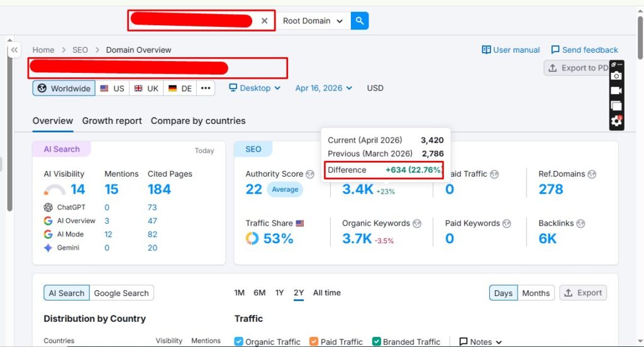Viewport: 644px width, 347px height.
Task: Click the Organic Keywords value 3.7K
Action: 357,239
